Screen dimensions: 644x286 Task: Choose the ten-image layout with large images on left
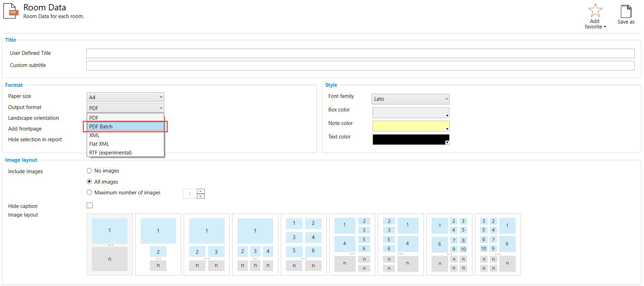tap(449, 244)
